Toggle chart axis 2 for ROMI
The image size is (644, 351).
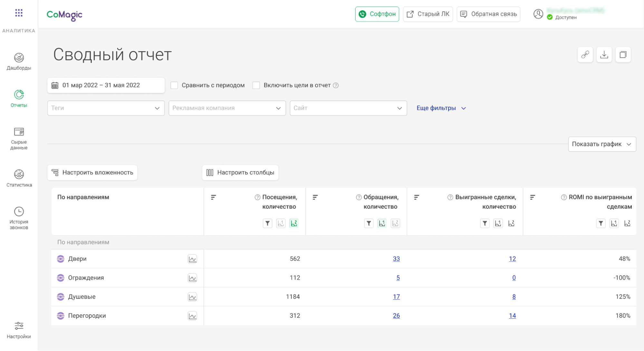(x=627, y=223)
